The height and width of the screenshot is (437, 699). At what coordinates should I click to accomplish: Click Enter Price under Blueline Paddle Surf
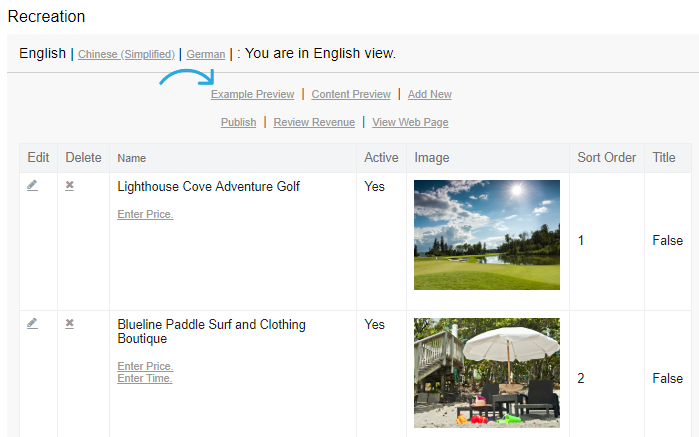[145, 366]
